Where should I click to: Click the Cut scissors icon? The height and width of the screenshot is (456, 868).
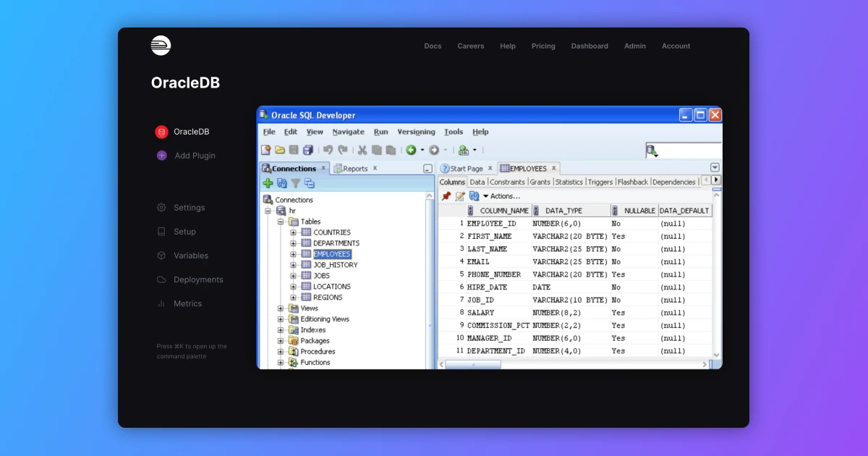pos(362,150)
